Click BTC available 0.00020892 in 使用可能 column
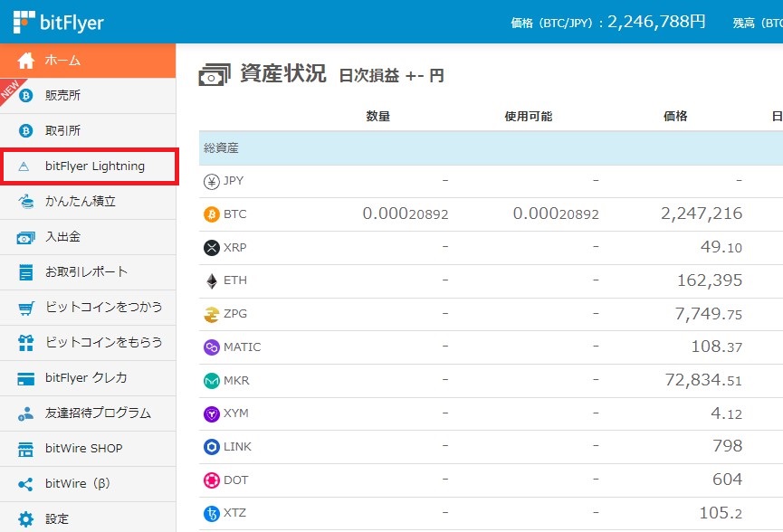Image resolution: width=783 pixels, height=532 pixels. (556, 214)
